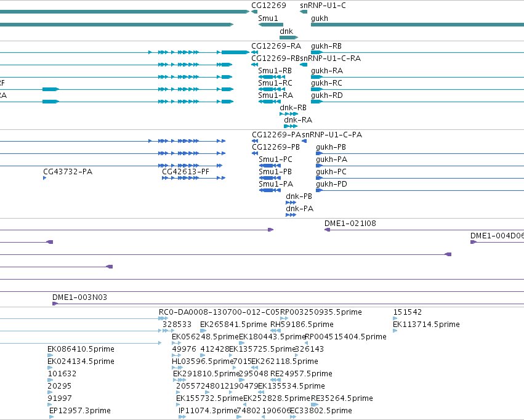Viewport: 524px width, 420px height.
Task: Select protein Smu1-PC label
Action: 276,160
